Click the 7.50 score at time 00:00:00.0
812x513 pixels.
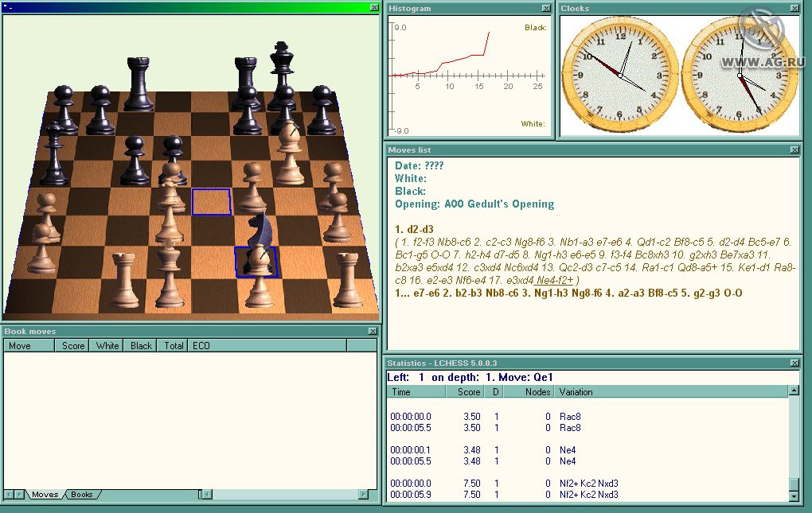pos(472,483)
